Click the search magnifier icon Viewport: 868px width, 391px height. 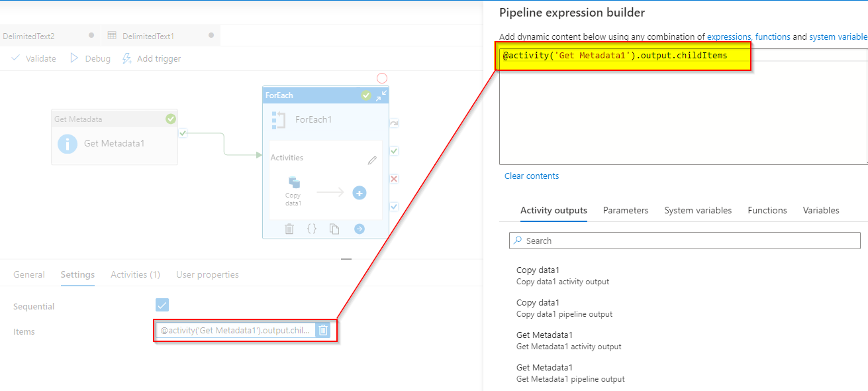pos(518,241)
